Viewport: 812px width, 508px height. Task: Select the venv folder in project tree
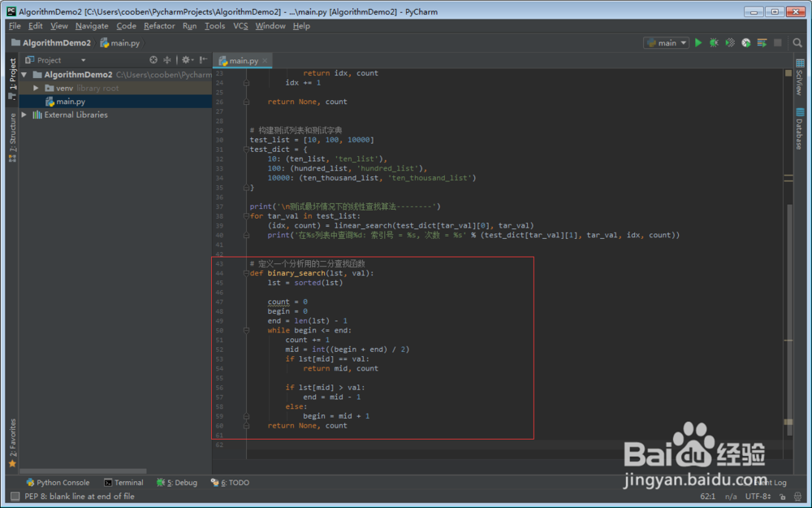115,88
